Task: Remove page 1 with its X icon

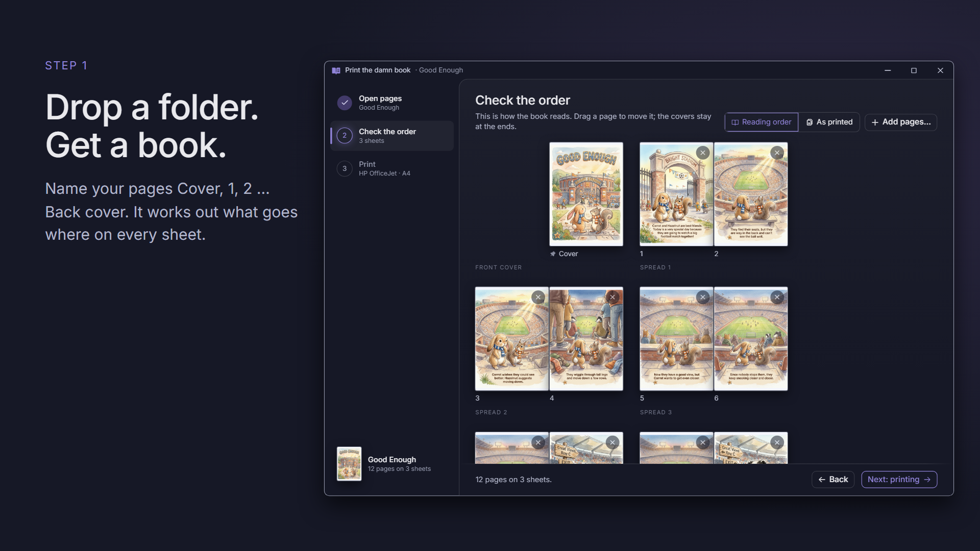Action: pos(703,153)
